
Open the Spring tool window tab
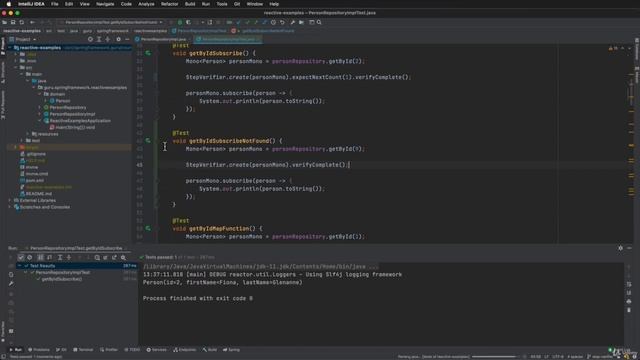pos(231,350)
